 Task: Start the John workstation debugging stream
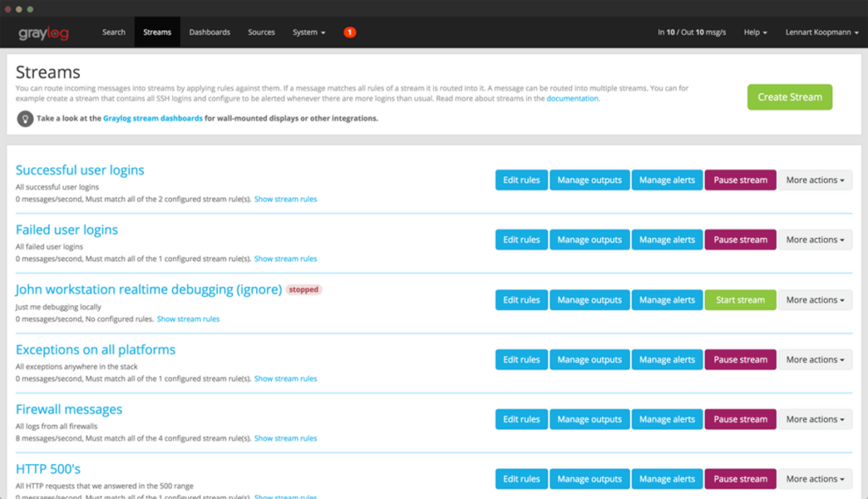(740, 299)
